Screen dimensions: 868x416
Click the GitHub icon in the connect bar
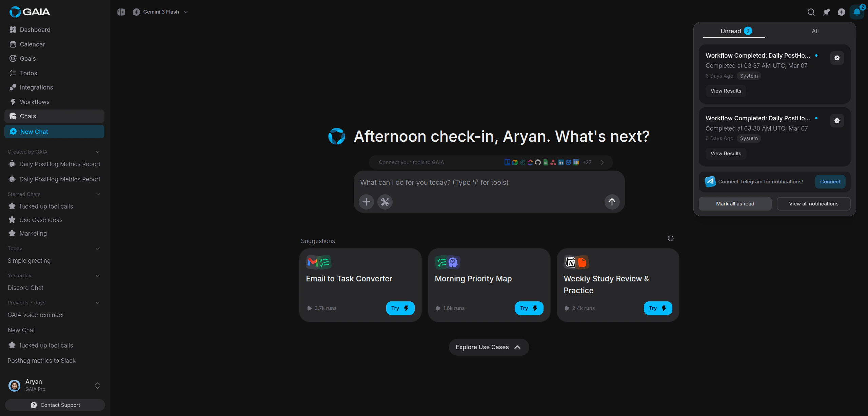click(538, 162)
